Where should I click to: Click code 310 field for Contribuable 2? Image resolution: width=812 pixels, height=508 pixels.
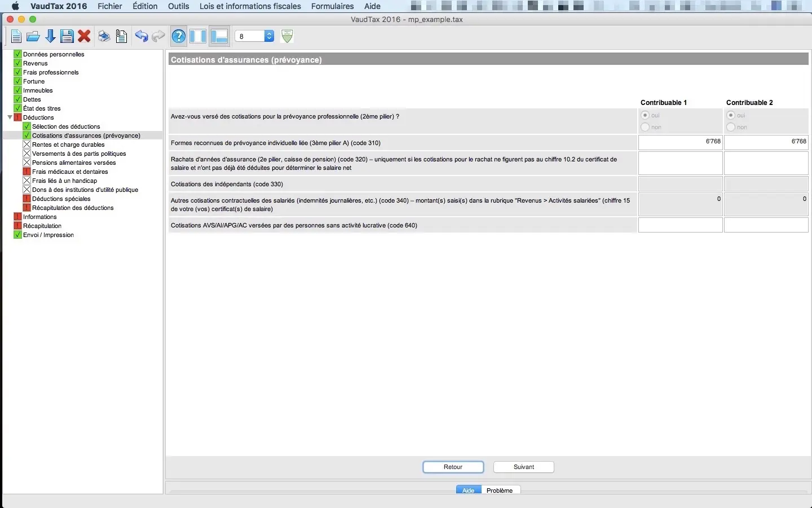(x=766, y=142)
